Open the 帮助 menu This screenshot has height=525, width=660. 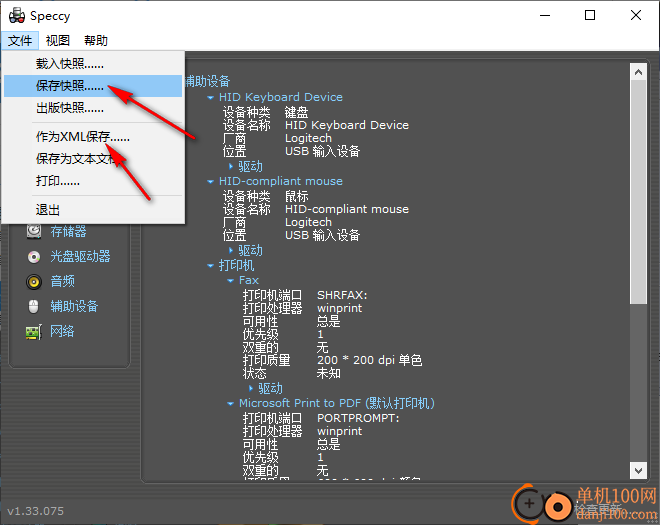(x=96, y=41)
